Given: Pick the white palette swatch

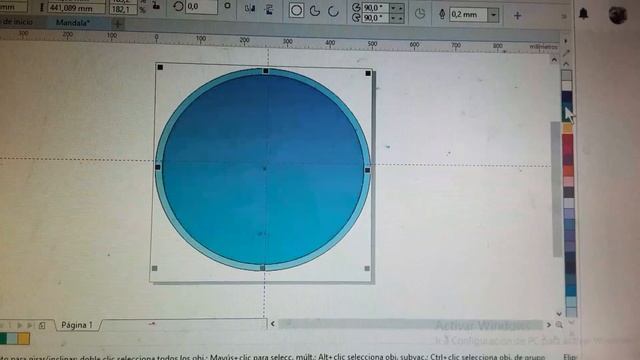Looking at the screenshot, I should point(567,85).
